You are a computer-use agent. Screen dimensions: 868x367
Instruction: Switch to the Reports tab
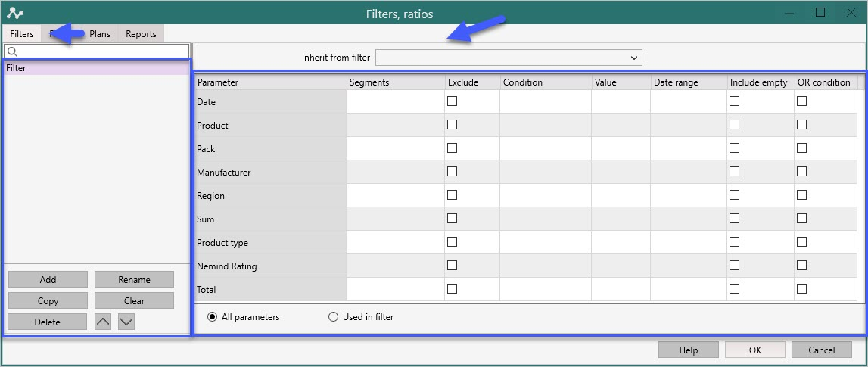(x=142, y=34)
